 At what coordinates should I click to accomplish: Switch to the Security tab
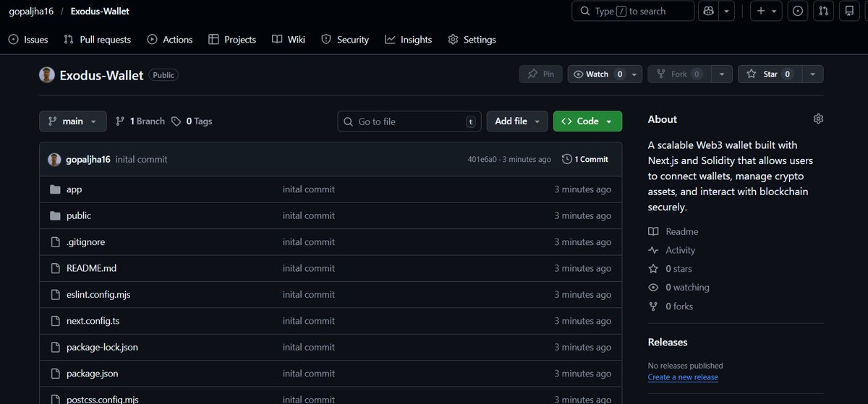click(x=345, y=40)
